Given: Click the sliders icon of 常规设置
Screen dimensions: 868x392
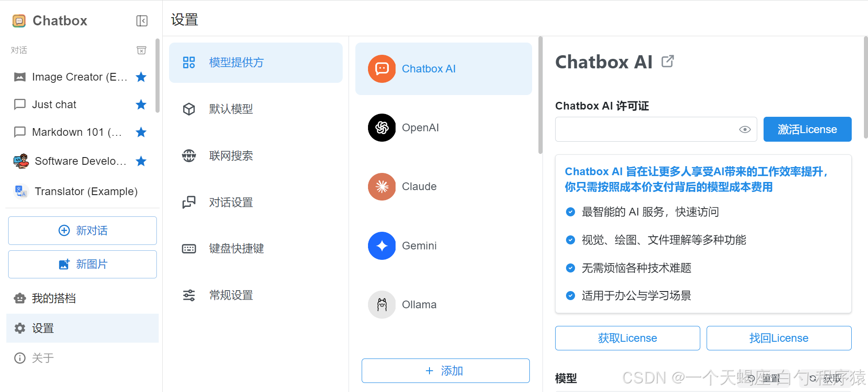Looking at the screenshot, I should (x=189, y=295).
